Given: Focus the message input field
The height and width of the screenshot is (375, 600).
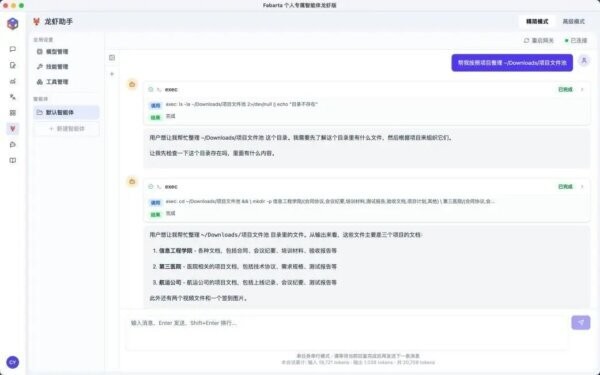Looking at the screenshot, I should click(346, 332).
